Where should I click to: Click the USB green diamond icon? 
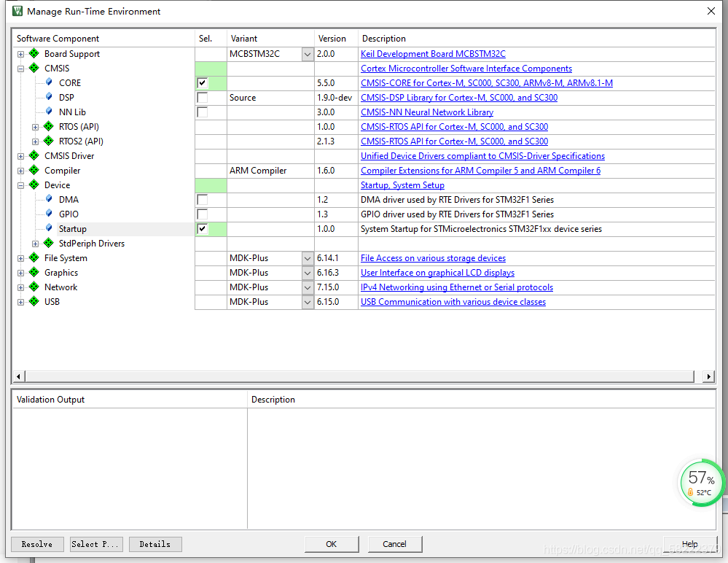tap(34, 301)
